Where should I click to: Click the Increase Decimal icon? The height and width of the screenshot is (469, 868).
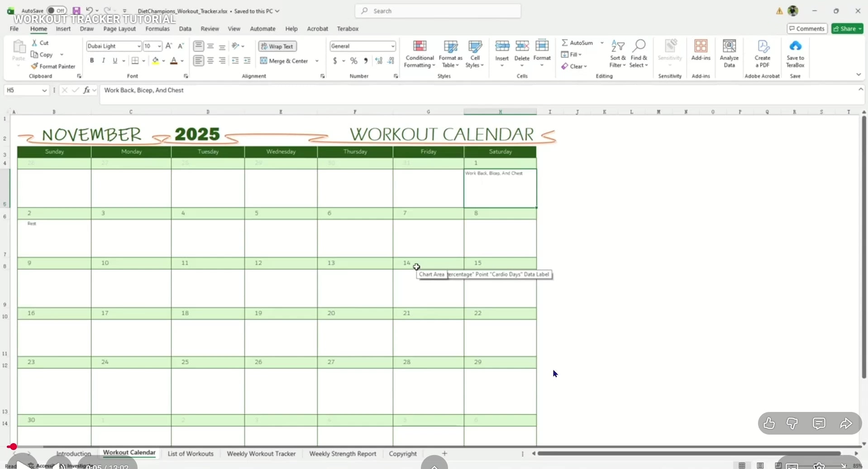point(379,60)
